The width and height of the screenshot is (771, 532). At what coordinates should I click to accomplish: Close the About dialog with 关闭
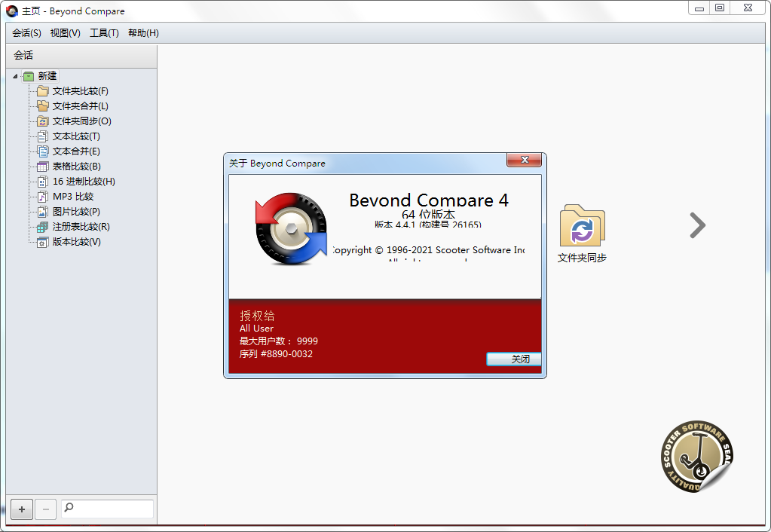514,359
